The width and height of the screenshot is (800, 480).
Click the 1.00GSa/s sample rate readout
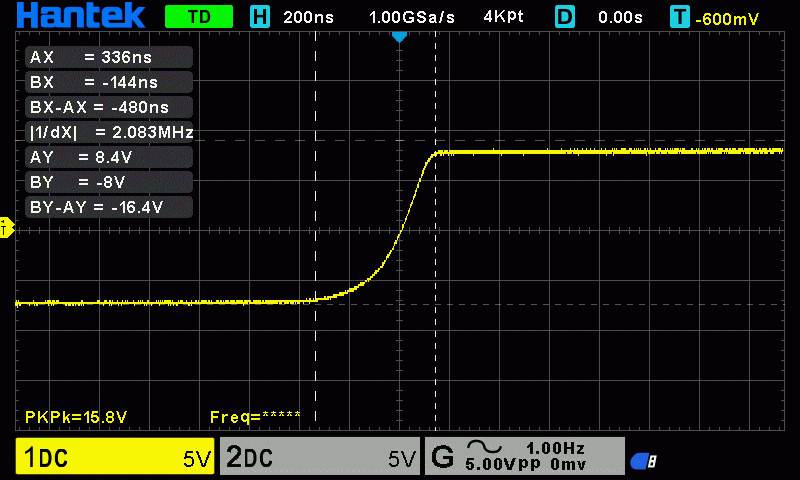tap(412, 17)
